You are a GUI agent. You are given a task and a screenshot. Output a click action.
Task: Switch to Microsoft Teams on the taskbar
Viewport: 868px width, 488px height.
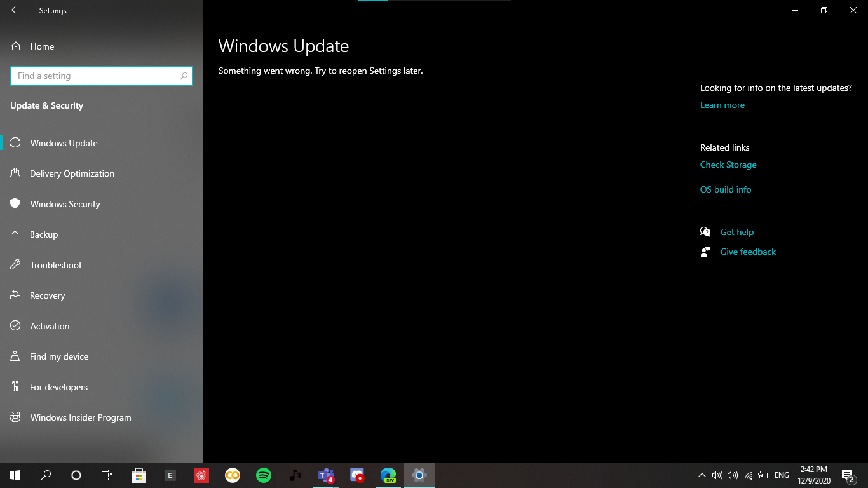(326, 475)
